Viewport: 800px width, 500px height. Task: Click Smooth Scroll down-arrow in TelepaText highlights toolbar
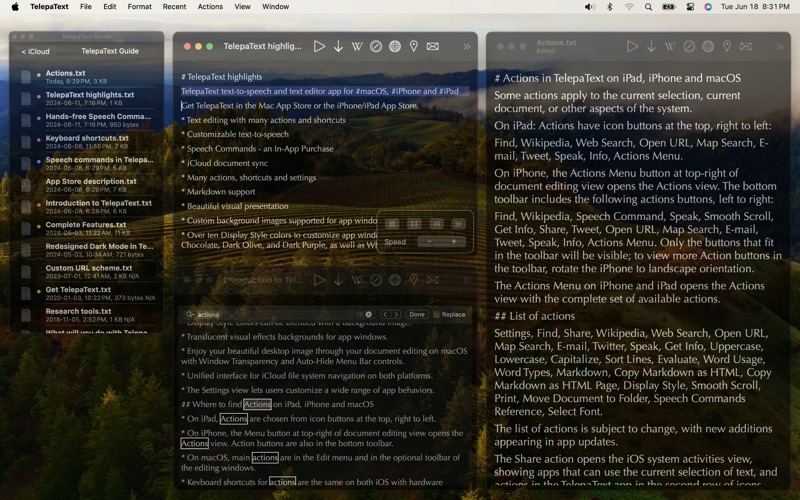pos(338,46)
